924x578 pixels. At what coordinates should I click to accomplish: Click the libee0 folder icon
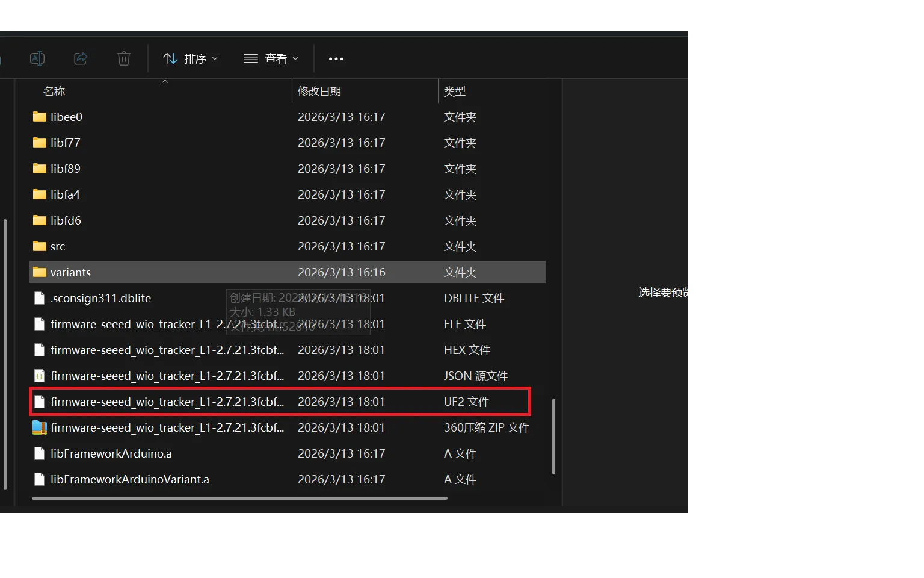pos(39,117)
